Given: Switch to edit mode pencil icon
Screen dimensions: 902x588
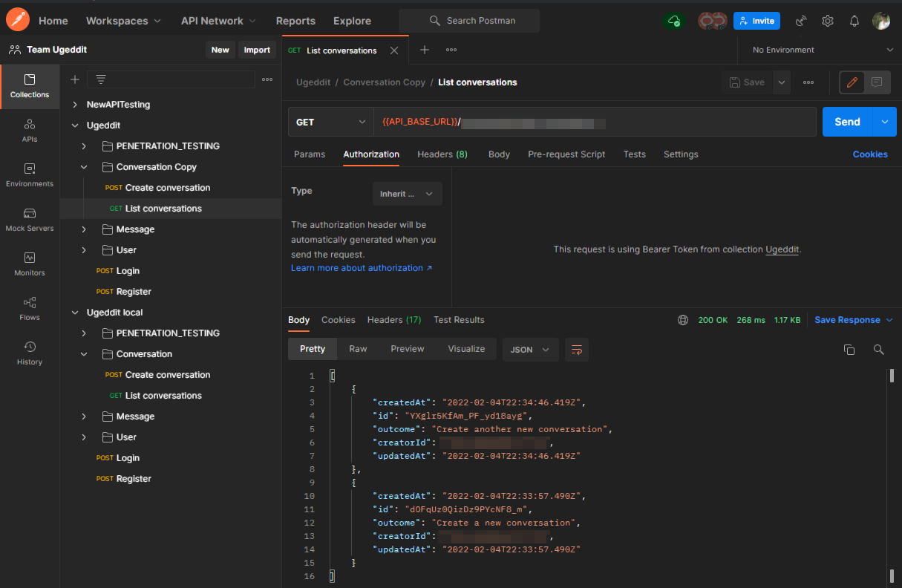Looking at the screenshot, I should pyautogui.click(x=852, y=82).
